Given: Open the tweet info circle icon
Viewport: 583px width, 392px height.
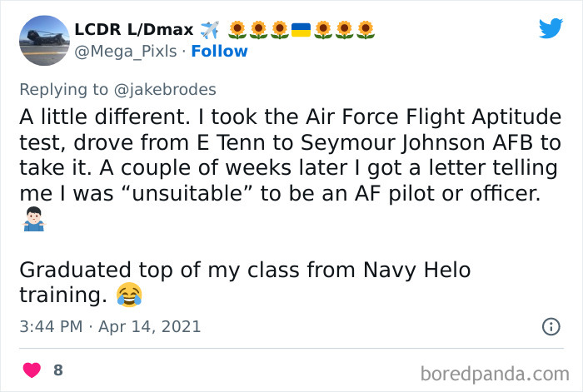Looking at the screenshot, I should (550, 326).
